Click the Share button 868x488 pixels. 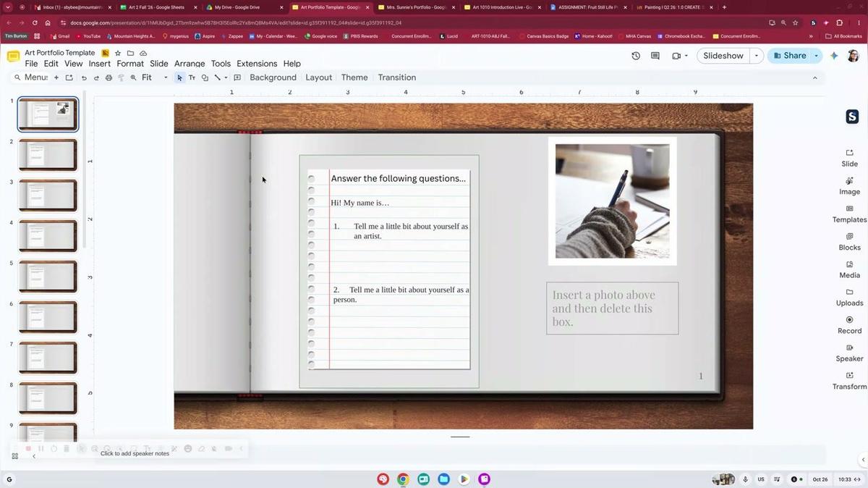(789, 56)
